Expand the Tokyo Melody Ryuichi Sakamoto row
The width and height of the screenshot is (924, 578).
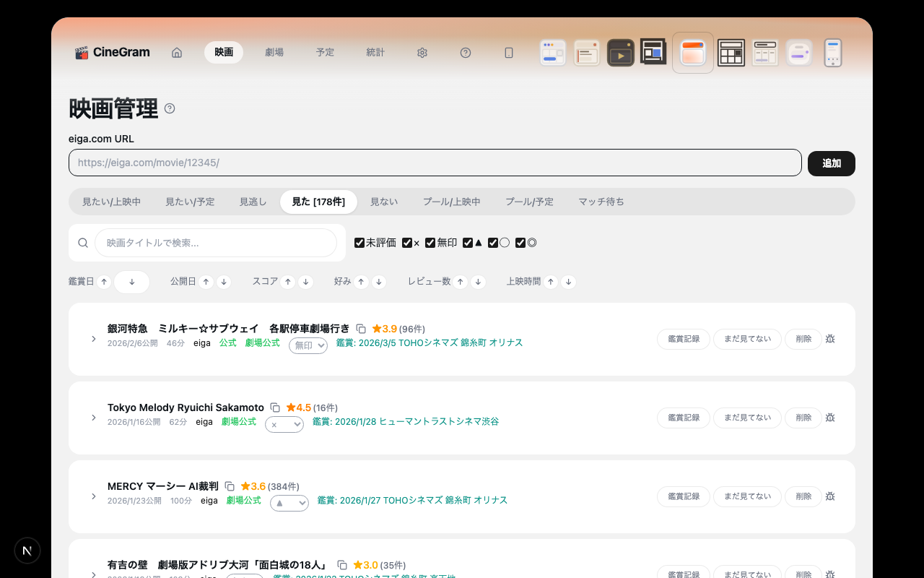[94, 418]
